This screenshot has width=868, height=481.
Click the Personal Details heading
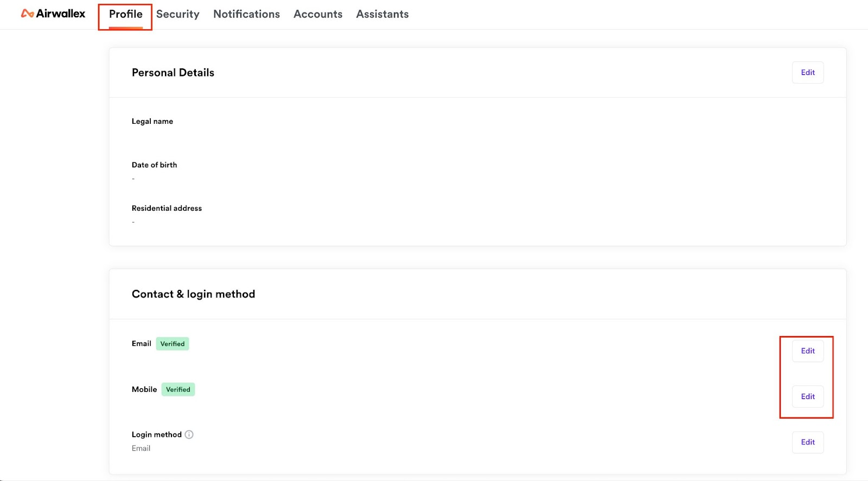[173, 73]
